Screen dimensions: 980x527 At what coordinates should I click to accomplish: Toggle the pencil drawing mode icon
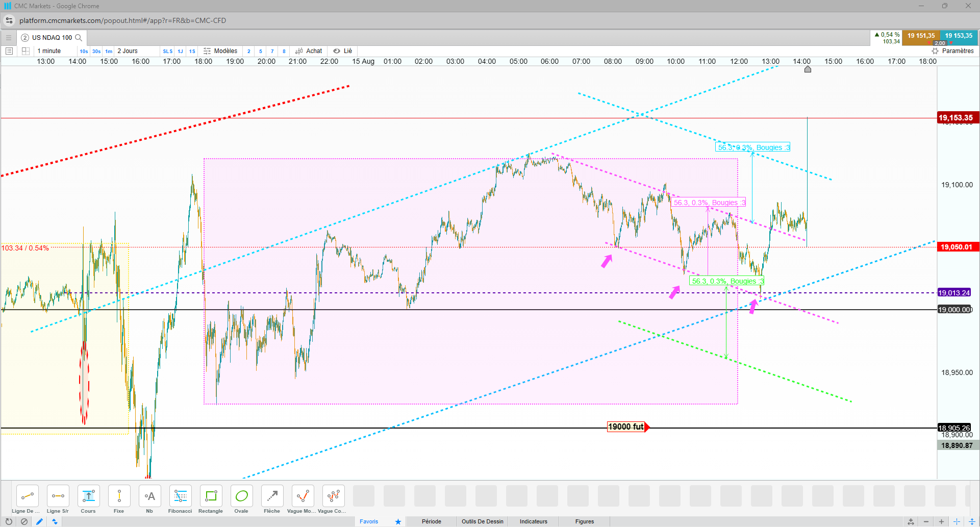click(x=39, y=521)
